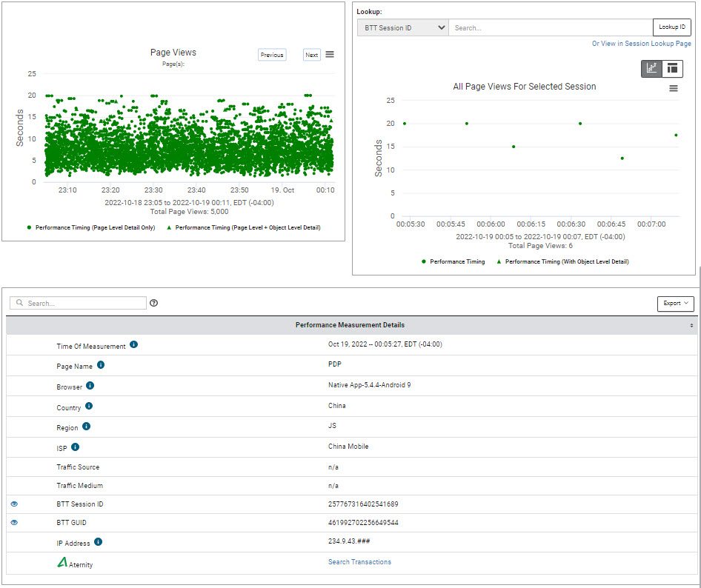Viewport: 701px width, 588px height.
Task: Toggle eye icon for BTT GUID
Action: pos(14,522)
